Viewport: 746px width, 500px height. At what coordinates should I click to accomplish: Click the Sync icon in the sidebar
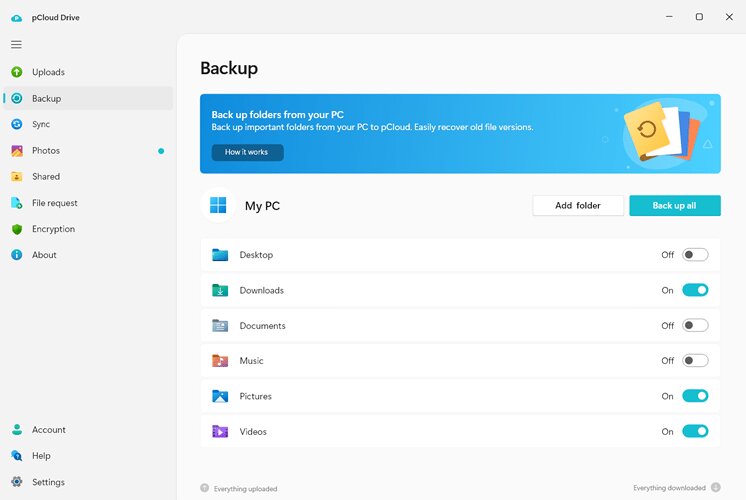[x=17, y=124]
